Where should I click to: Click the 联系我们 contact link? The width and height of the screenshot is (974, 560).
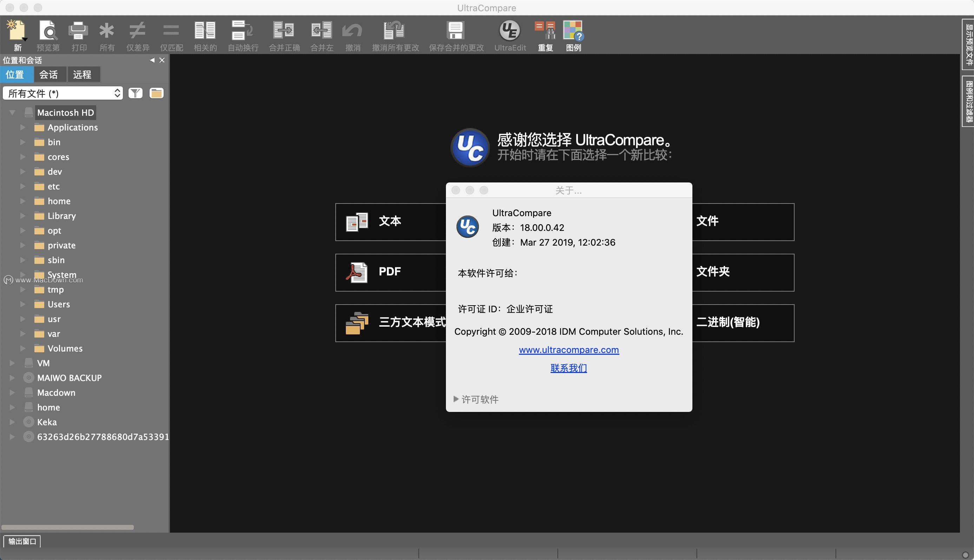pyautogui.click(x=568, y=368)
